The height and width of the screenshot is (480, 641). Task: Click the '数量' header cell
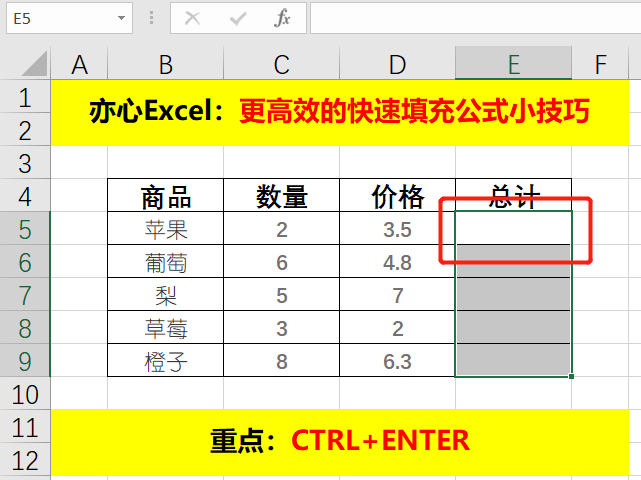coord(282,195)
